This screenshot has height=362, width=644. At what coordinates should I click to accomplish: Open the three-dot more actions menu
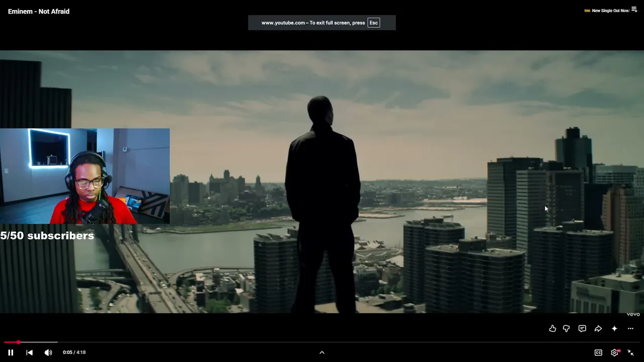point(630,328)
